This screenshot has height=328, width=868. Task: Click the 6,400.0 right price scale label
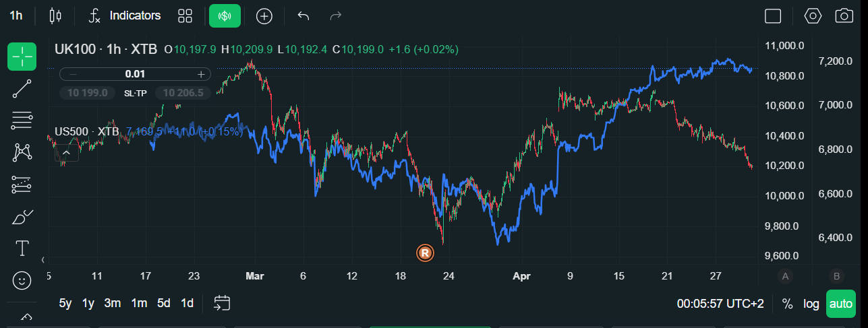click(835, 238)
